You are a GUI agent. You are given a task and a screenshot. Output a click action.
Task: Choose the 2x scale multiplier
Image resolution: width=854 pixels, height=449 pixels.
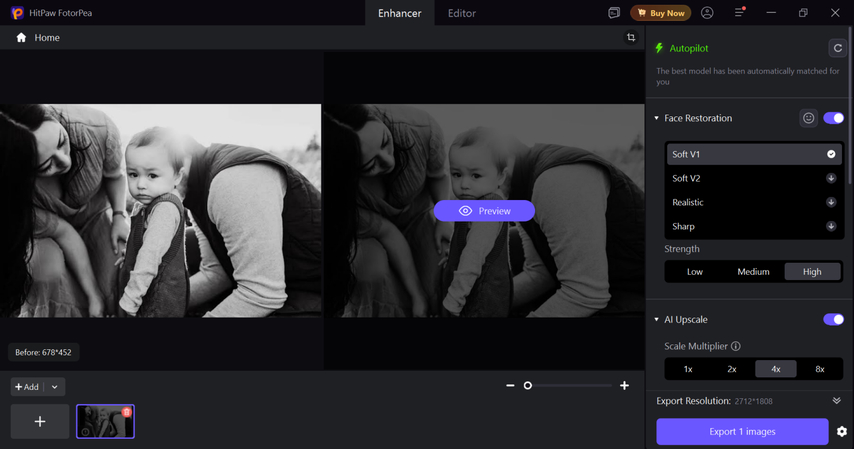732,369
